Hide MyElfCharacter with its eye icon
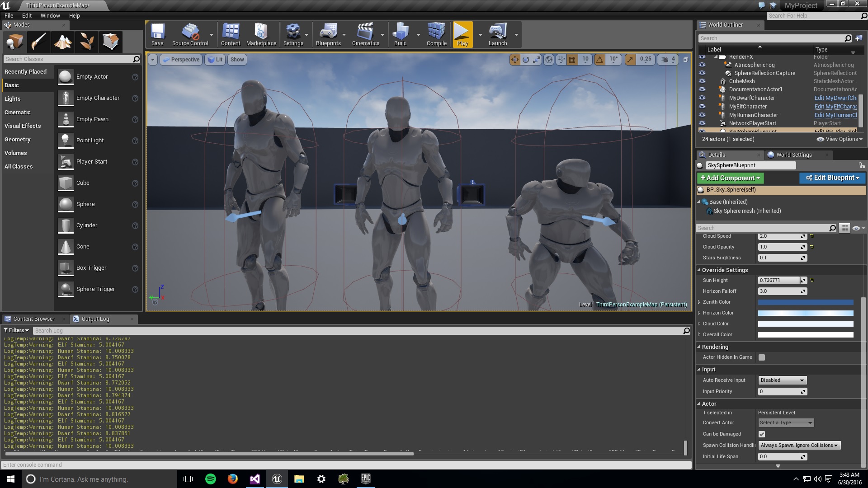Viewport: 868px width, 488px height. [702, 106]
